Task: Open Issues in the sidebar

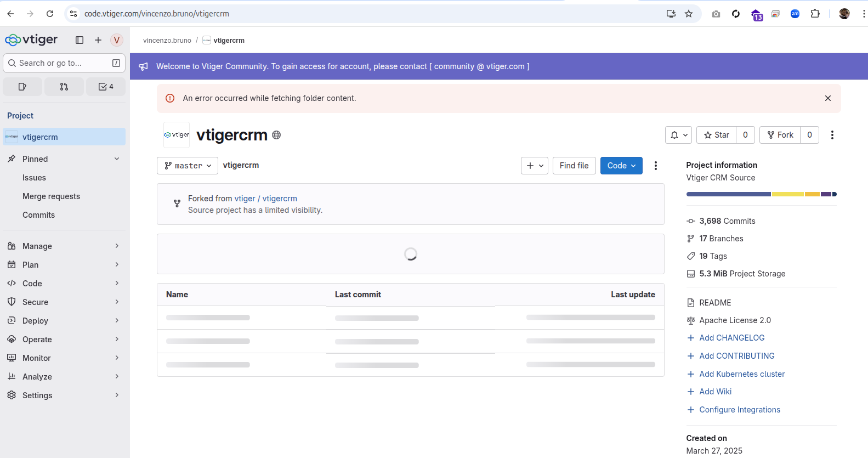Action: coord(34,178)
